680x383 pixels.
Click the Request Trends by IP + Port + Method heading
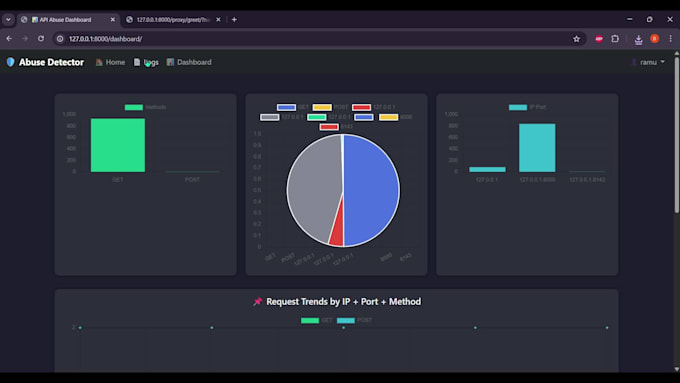coord(343,301)
